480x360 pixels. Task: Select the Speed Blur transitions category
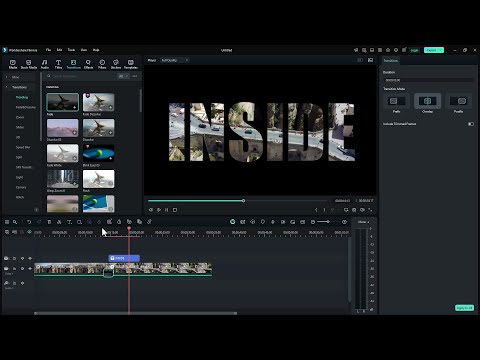23,147
